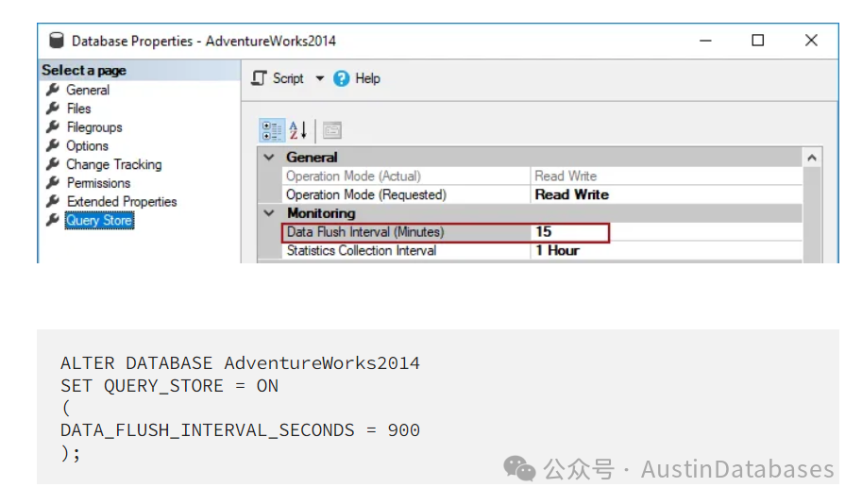This screenshot has width=862, height=504.
Task: Click the Operation Mode (Requested) row label
Action: [365, 195]
